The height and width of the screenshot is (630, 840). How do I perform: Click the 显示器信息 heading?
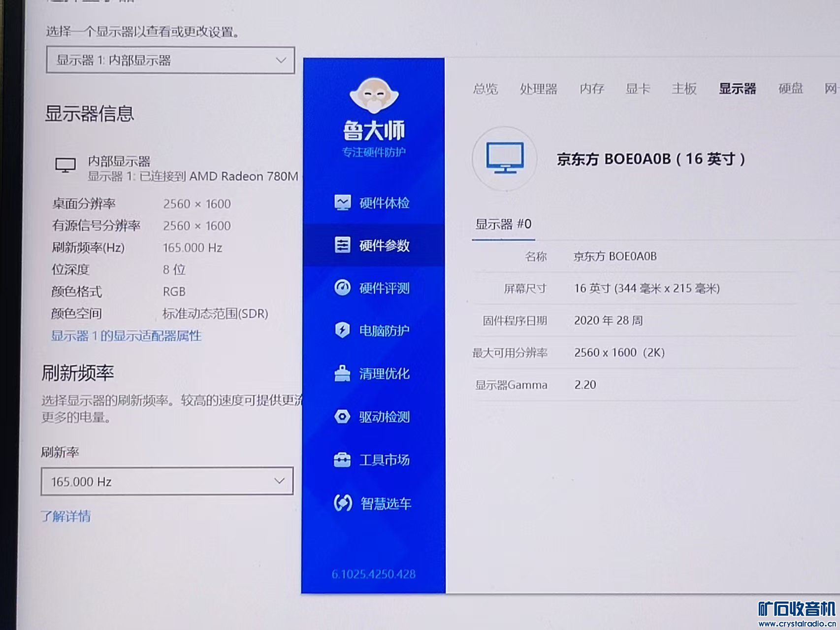90,114
